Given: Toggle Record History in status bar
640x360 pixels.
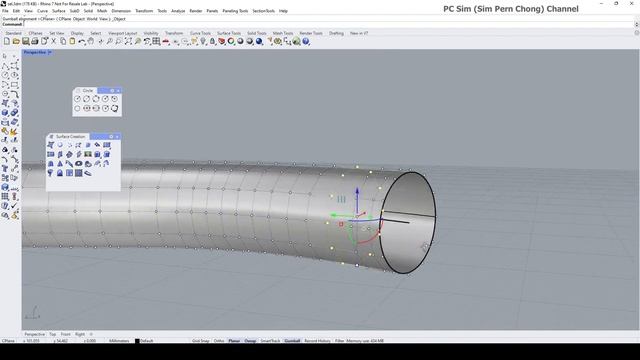Looking at the screenshot, I should 317,341.
